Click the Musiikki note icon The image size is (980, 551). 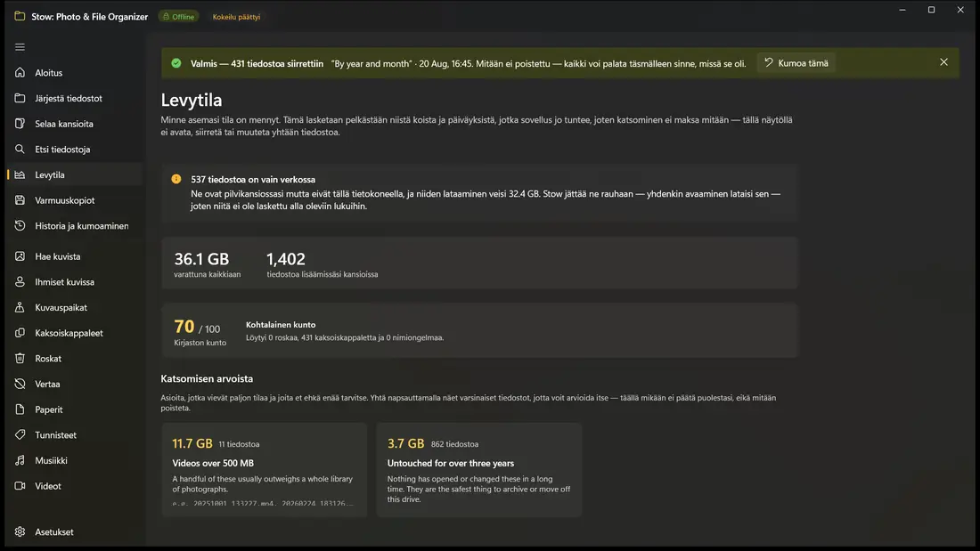coord(20,460)
